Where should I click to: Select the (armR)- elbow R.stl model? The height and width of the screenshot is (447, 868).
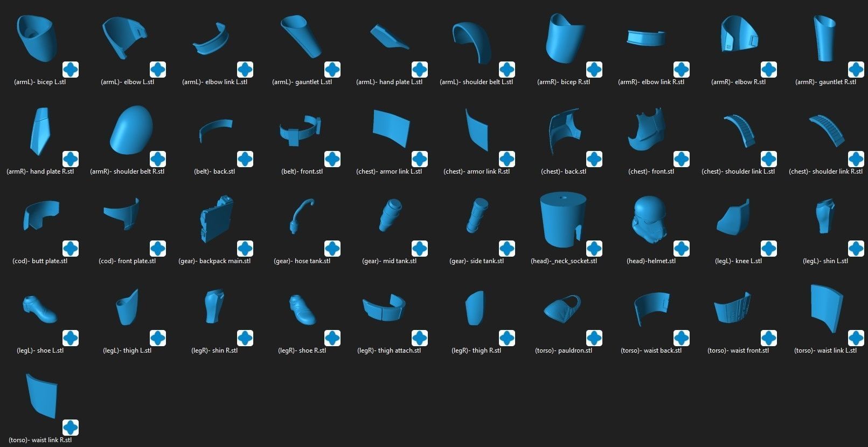[x=739, y=35]
